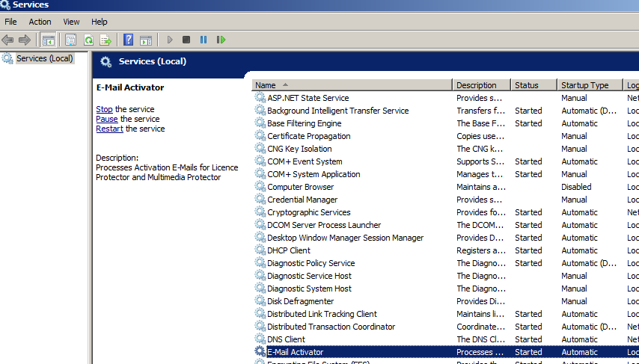
Task: Click Stop the service link
Action: point(104,109)
